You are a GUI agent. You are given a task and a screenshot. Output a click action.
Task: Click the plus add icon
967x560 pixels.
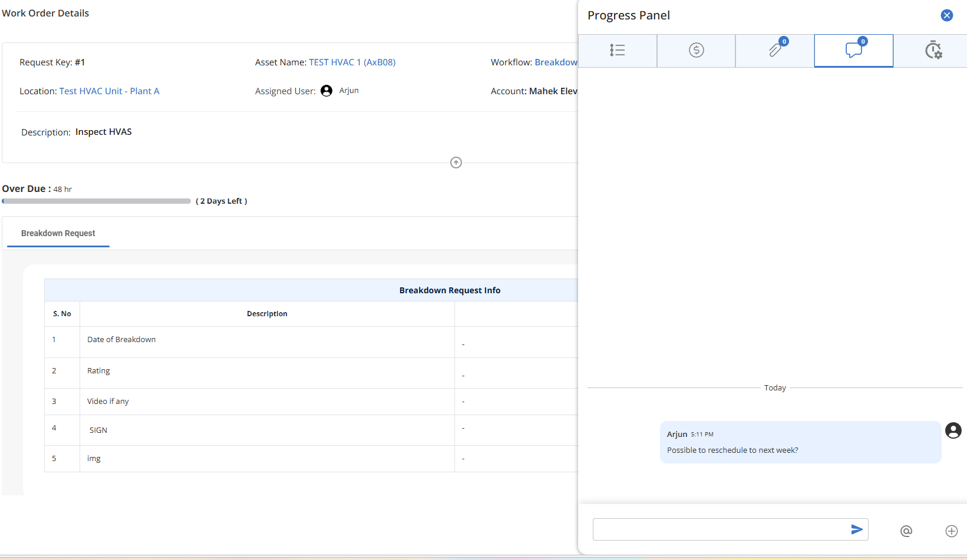[x=951, y=531]
